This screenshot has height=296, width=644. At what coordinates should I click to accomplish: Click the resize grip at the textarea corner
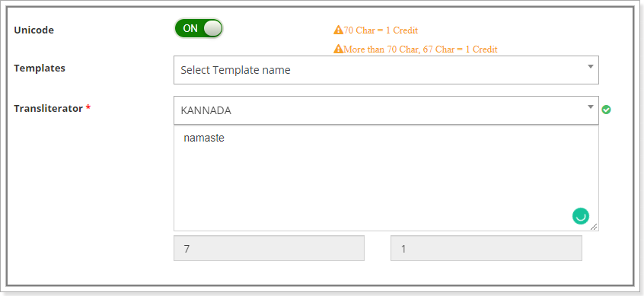(x=595, y=227)
